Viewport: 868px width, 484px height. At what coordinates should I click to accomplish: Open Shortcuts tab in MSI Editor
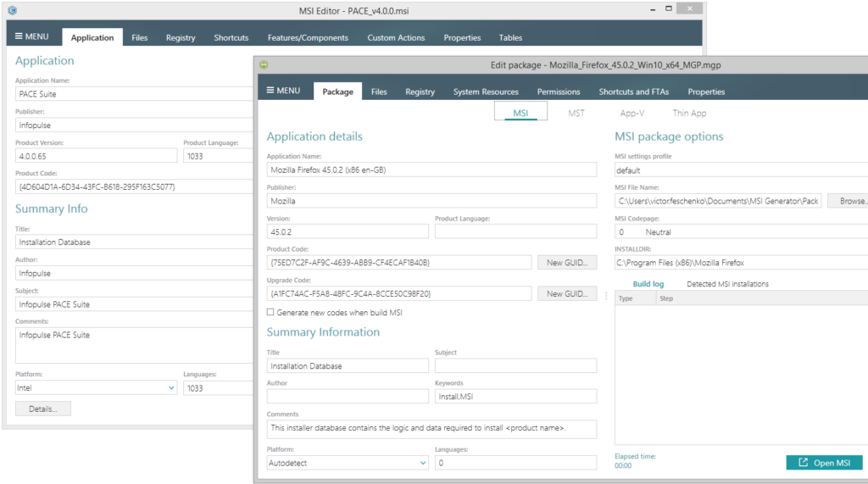pos(231,37)
